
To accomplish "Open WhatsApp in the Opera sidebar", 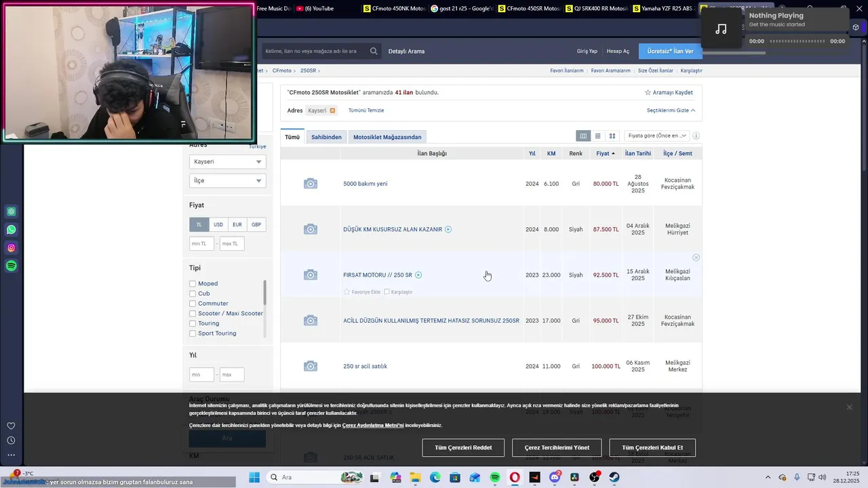I will click(x=12, y=230).
